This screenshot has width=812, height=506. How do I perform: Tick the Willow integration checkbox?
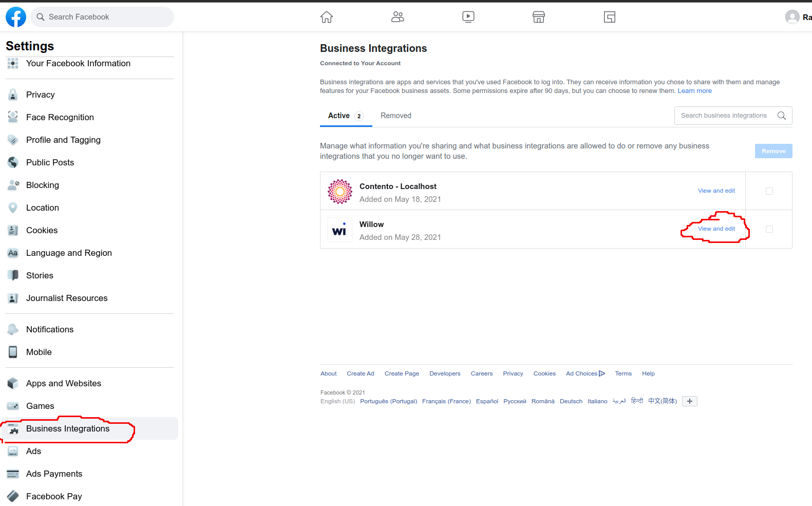[x=769, y=229]
